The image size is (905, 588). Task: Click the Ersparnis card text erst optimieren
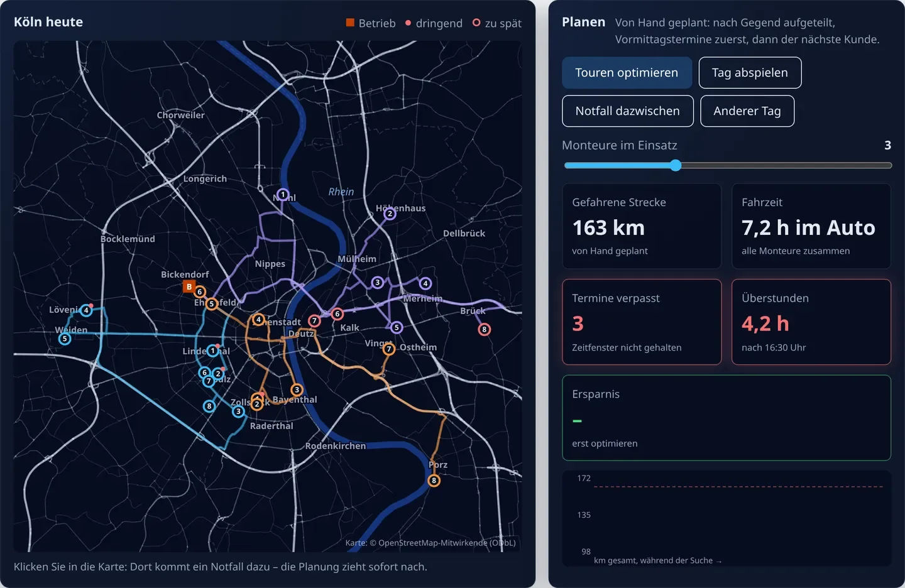click(605, 444)
